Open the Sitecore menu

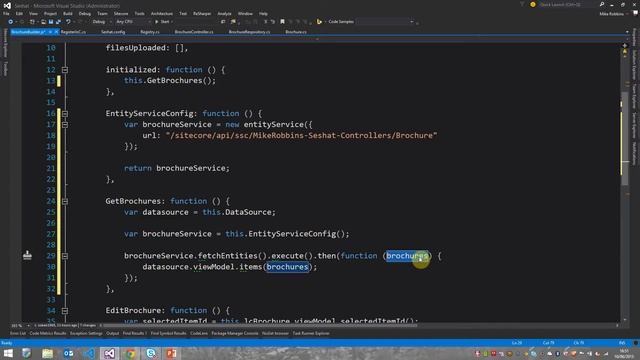tap(121, 13)
